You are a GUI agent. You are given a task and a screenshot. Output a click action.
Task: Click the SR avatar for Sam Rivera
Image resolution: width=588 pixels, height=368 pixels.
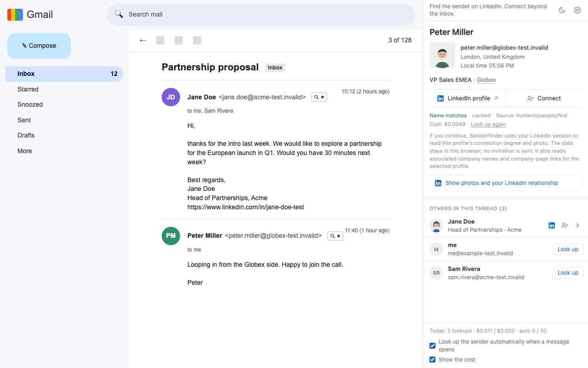tap(436, 273)
